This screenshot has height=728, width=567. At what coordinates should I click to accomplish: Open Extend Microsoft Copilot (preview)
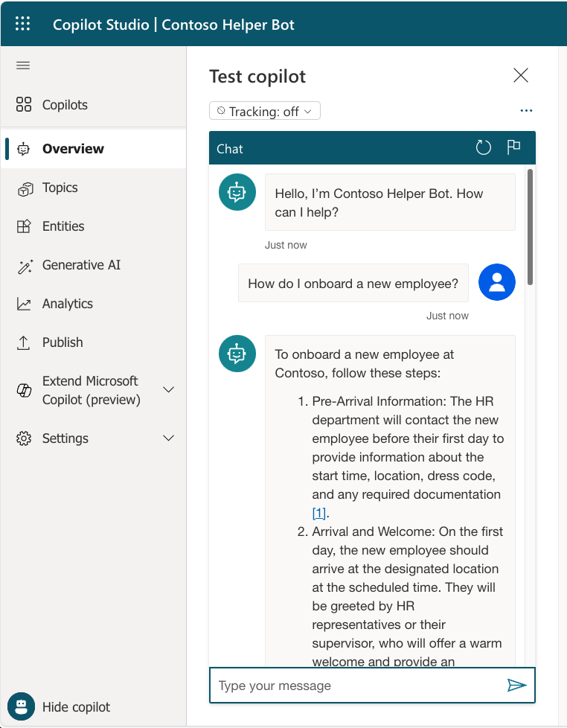(93, 390)
